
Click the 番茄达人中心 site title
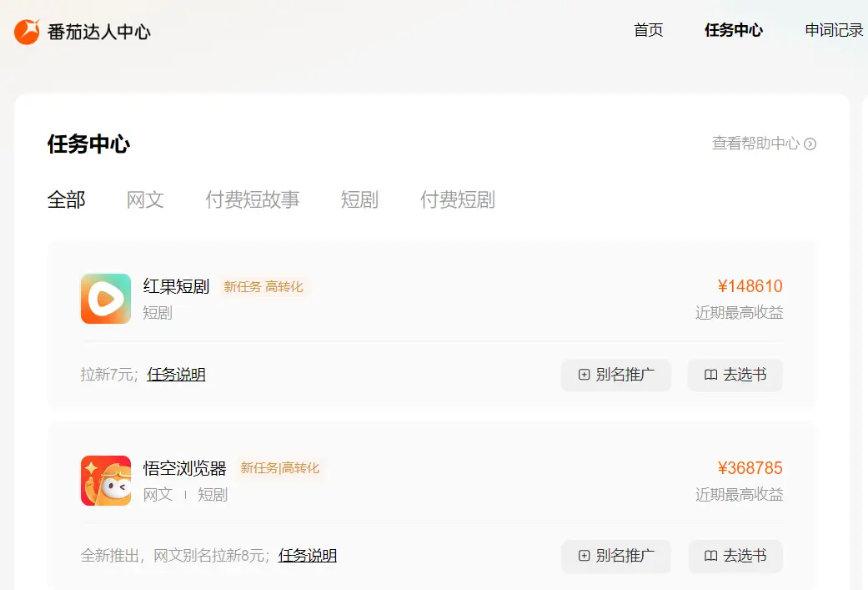point(99,33)
